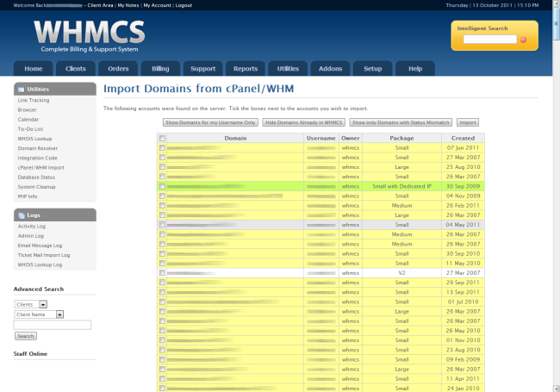Viewport: 560px width, 392px height.
Task: Tick the checkbox for the 09 Feb 2009 row
Action: 162,359
